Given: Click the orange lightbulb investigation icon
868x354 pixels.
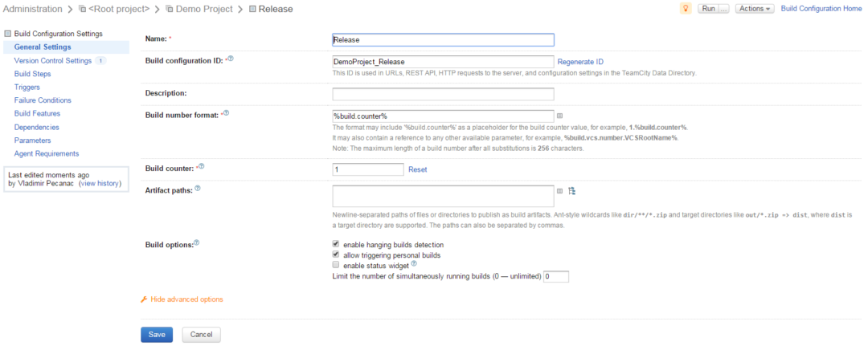Looking at the screenshot, I should point(686,9).
